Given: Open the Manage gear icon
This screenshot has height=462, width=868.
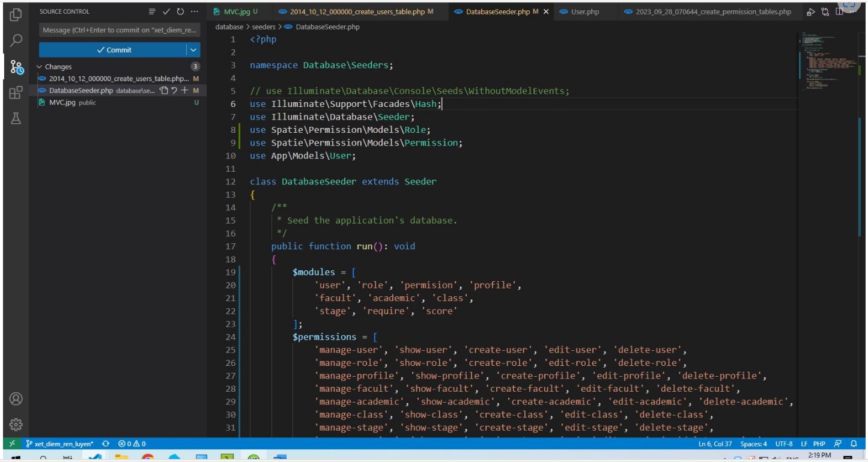Looking at the screenshot, I should 16,425.
